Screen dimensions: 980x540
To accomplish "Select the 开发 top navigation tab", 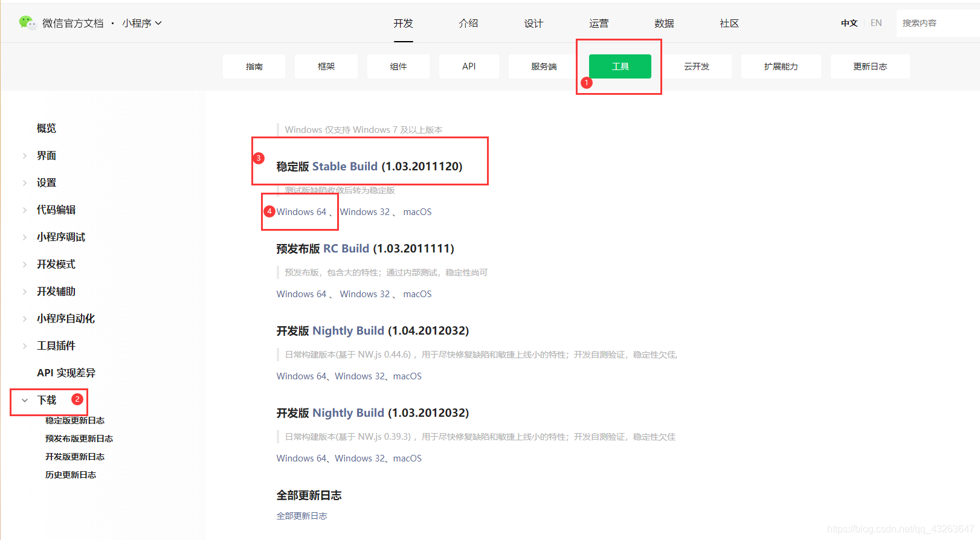I will 403,23.
